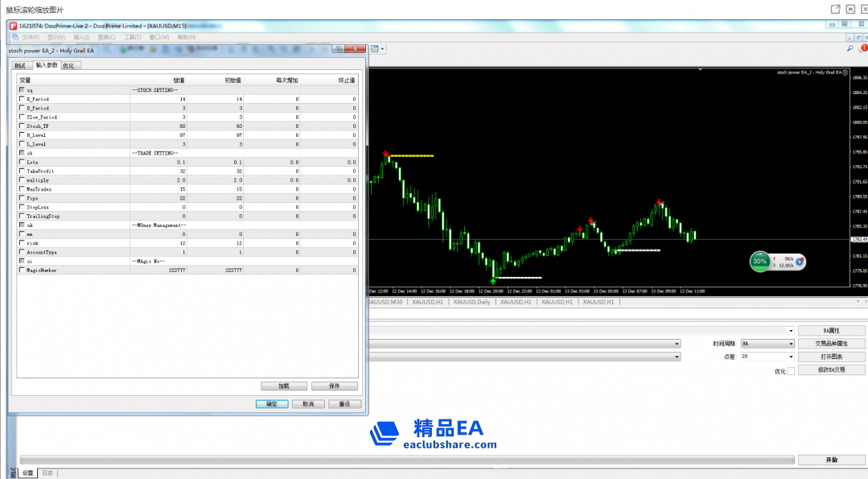Open the notification bubble with red badge
This screenshot has width=868, height=479.
[862, 49]
